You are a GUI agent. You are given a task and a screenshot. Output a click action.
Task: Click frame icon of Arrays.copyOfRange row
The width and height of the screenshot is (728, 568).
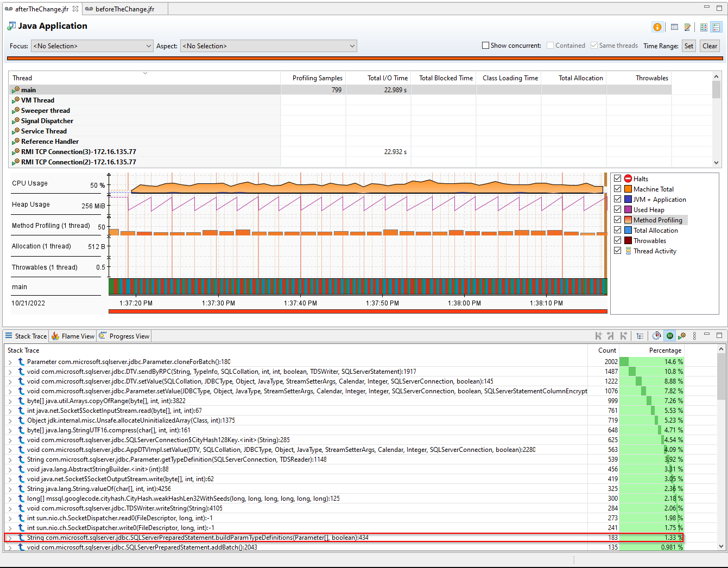21,401
